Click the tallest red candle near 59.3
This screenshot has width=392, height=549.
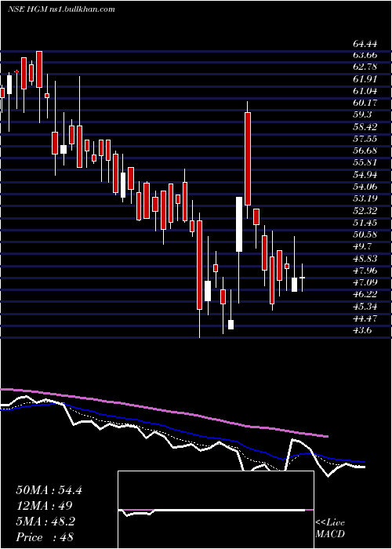tap(248, 158)
